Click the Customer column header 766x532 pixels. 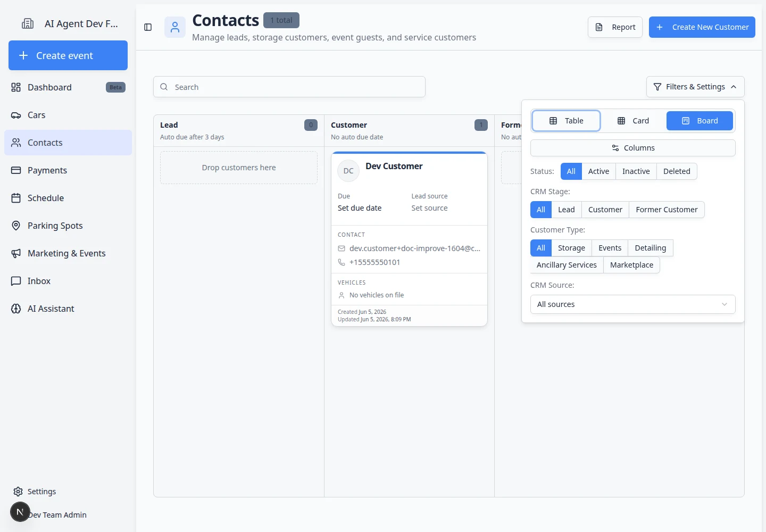pyautogui.click(x=409, y=130)
